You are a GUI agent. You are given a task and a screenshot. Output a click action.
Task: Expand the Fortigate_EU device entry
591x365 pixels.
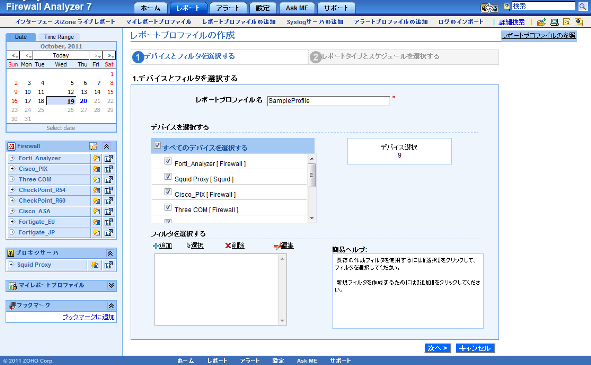[12, 222]
